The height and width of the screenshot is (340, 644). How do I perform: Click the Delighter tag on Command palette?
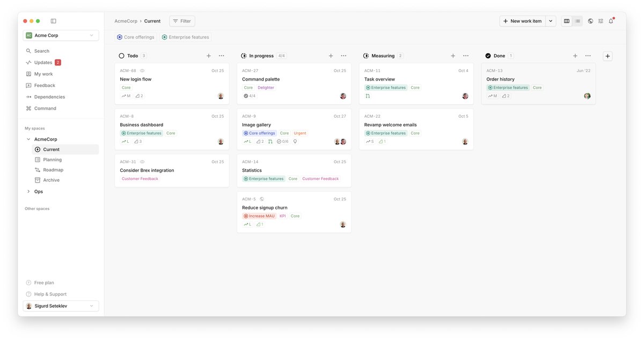266,88
